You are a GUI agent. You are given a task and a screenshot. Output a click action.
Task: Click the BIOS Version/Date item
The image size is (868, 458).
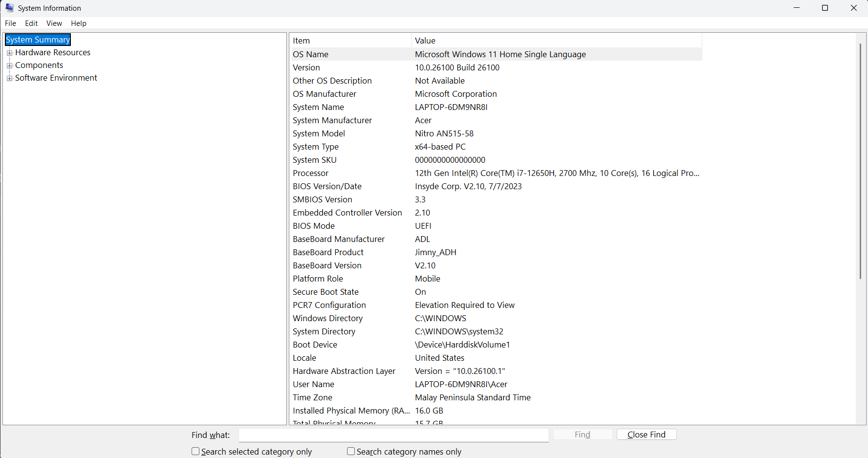[327, 186]
